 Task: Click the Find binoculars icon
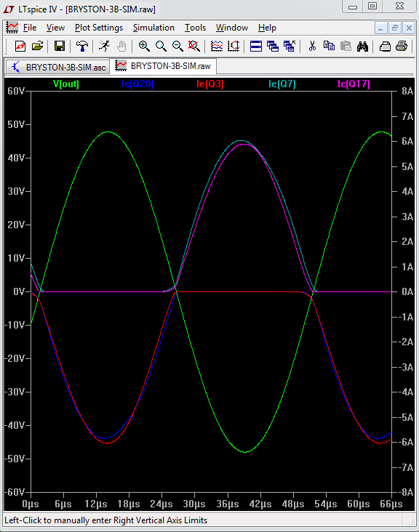tap(362, 46)
